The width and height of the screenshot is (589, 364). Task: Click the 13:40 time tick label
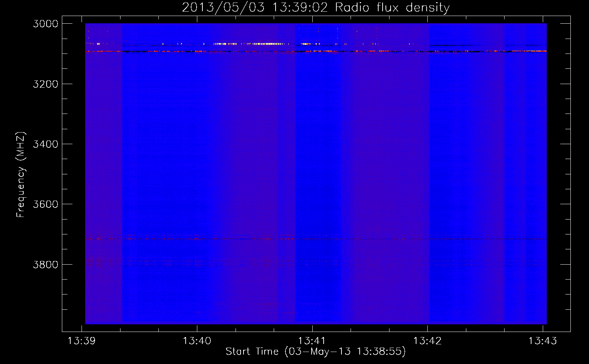[x=197, y=341]
